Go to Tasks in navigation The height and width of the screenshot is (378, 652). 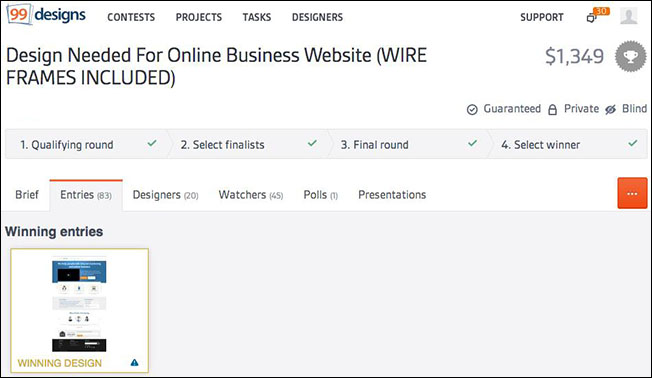click(257, 17)
